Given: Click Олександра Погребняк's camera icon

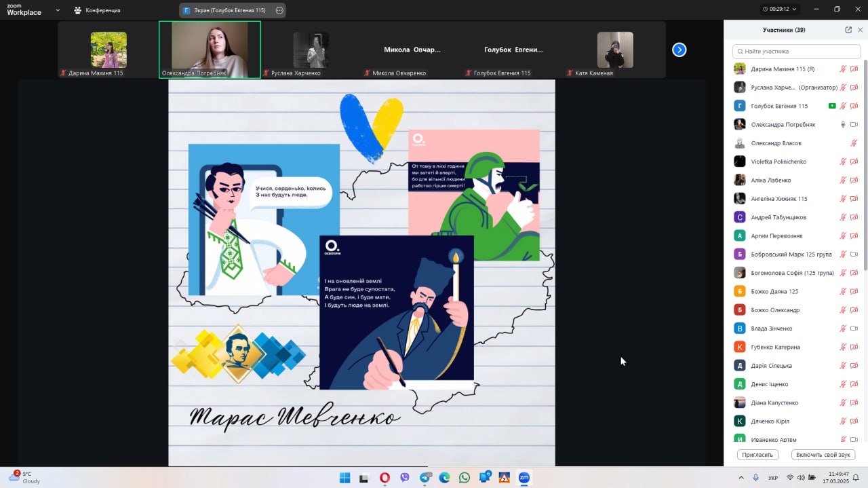Looking at the screenshot, I should tap(854, 124).
